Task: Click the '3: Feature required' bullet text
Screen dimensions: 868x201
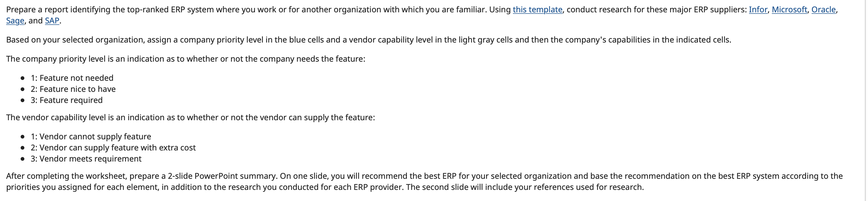Action: (66, 100)
